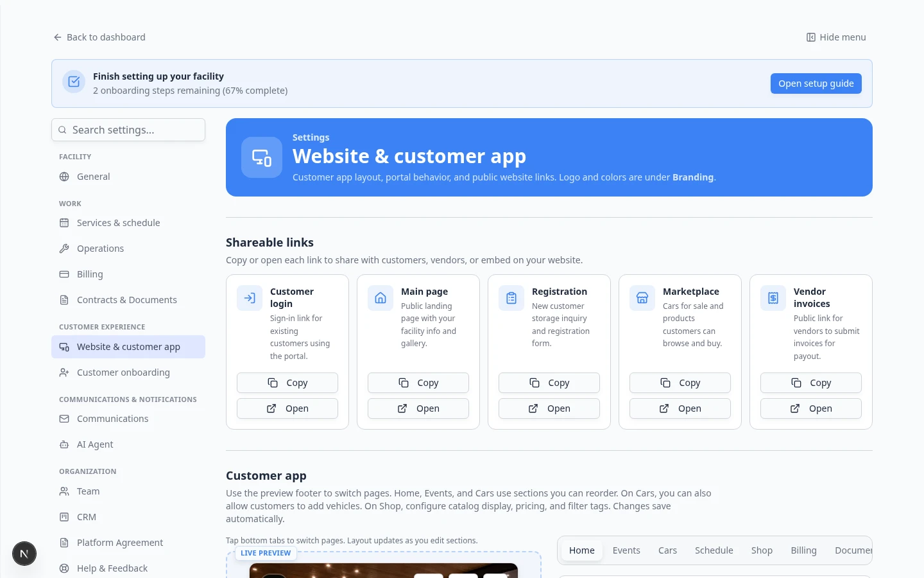
Task: Copy the Customer login link
Action: coord(287,383)
